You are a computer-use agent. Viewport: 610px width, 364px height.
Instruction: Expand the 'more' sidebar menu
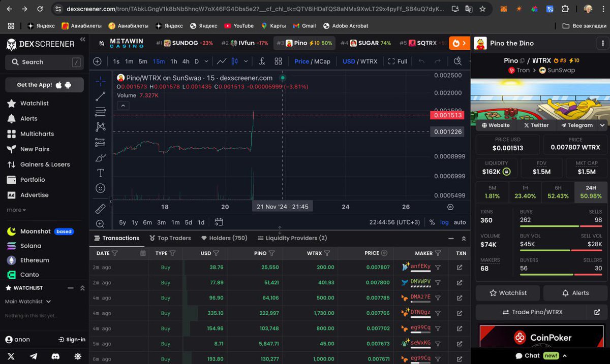pos(16,210)
